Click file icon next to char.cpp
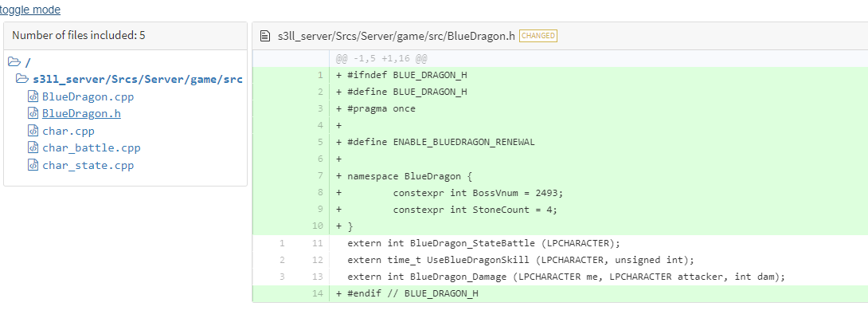This screenshot has height=330, width=868. click(33, 131)
